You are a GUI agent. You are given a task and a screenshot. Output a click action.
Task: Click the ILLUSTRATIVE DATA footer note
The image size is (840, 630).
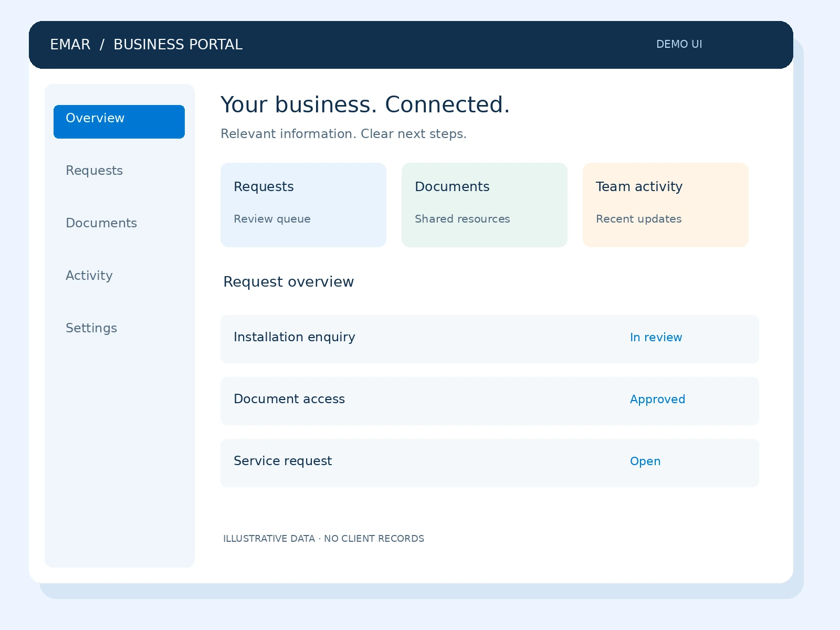(323, 539)
